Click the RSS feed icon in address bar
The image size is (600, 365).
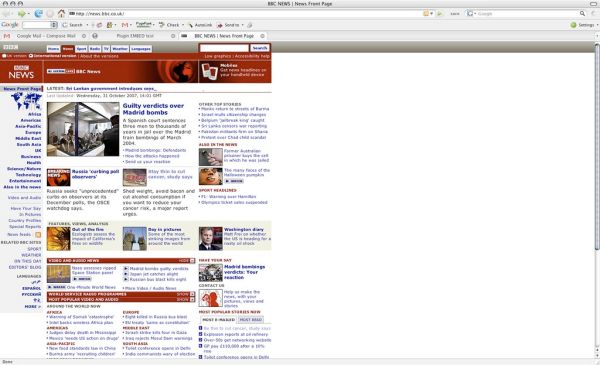pyautogui.click(x=426, y=13)
